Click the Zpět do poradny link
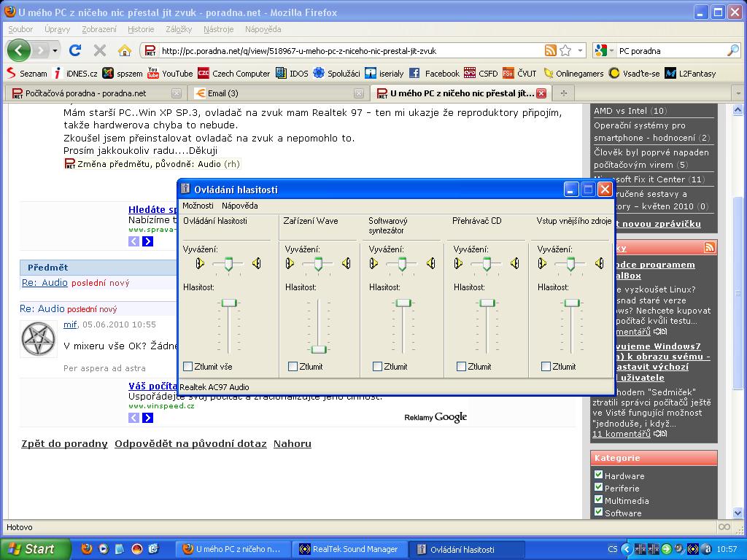 click(64, 443)
